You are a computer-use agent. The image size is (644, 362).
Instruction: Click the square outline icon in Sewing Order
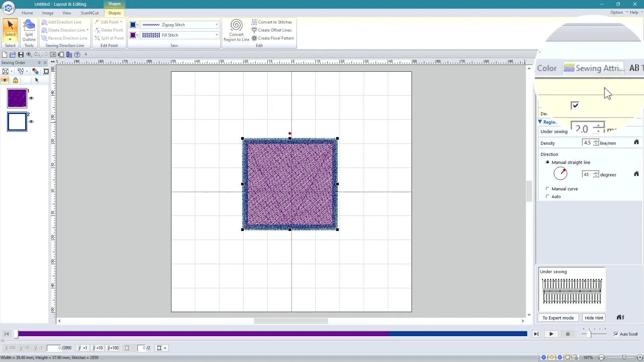pyautogui.click(x=46, y=71)
